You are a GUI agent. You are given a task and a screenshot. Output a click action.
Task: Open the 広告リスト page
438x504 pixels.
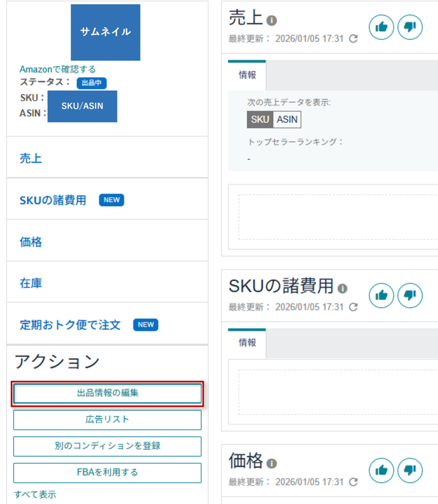pos(107,420)
